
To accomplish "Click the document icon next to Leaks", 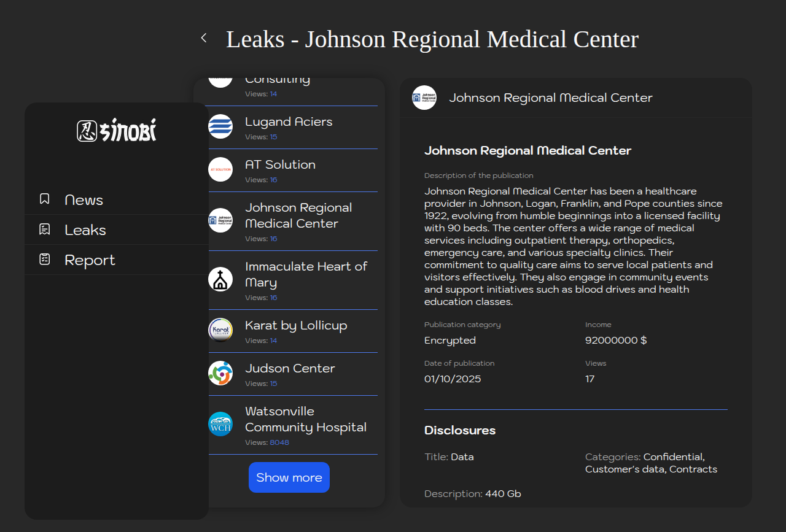I will coord(45,229).
